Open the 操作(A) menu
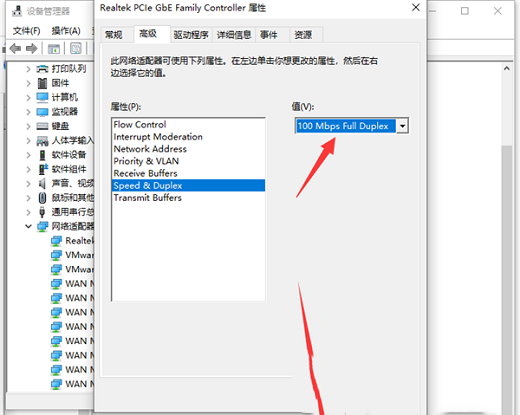 point(66,31)
